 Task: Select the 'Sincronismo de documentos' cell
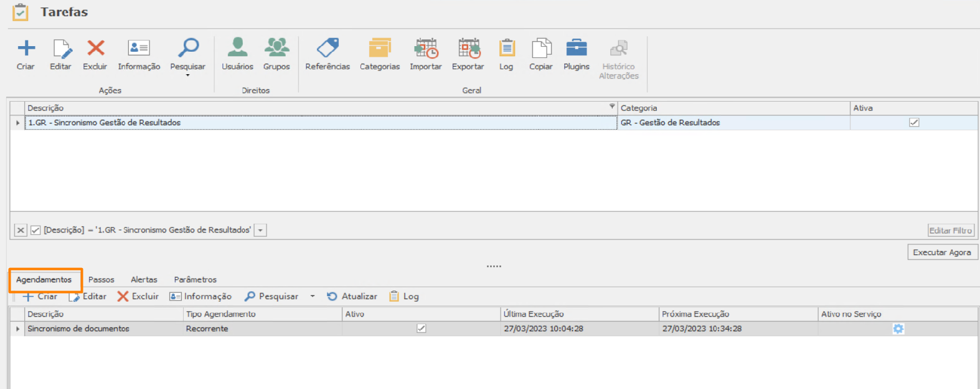tap(104, 329)
